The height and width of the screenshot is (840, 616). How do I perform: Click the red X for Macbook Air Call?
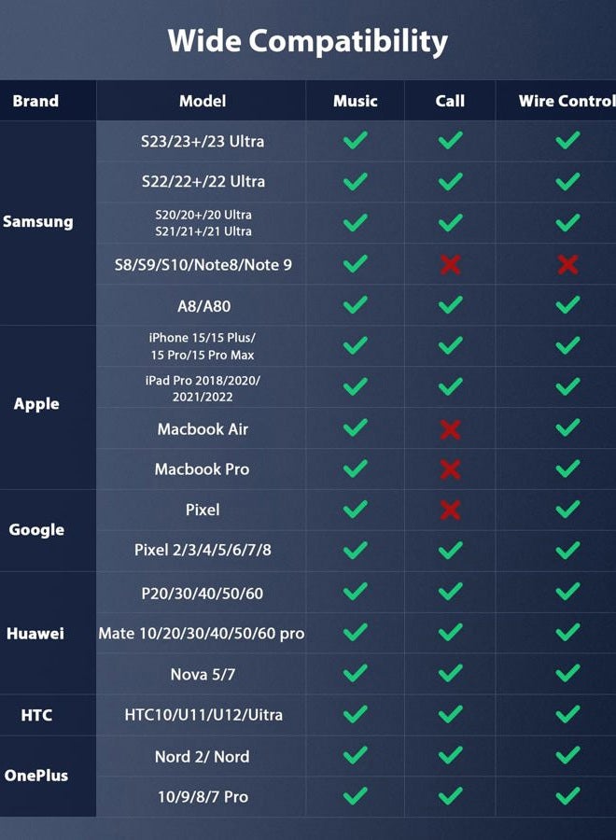451,429
